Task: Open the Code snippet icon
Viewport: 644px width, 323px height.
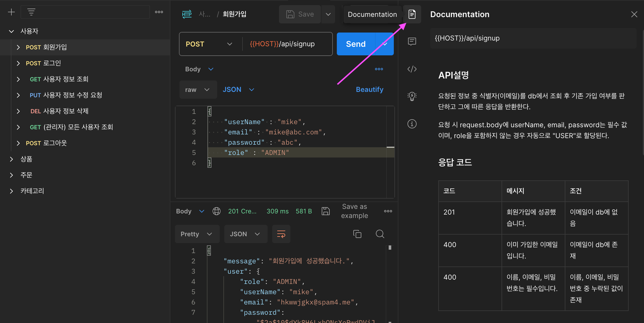Action: 412,69
